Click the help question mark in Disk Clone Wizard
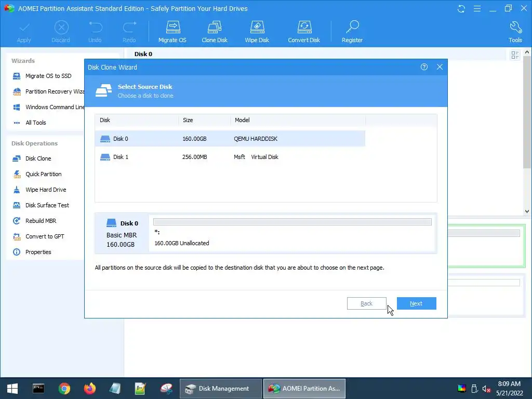Image resolution: width=532 pixels, height=399 pixels. coord(424,67)
